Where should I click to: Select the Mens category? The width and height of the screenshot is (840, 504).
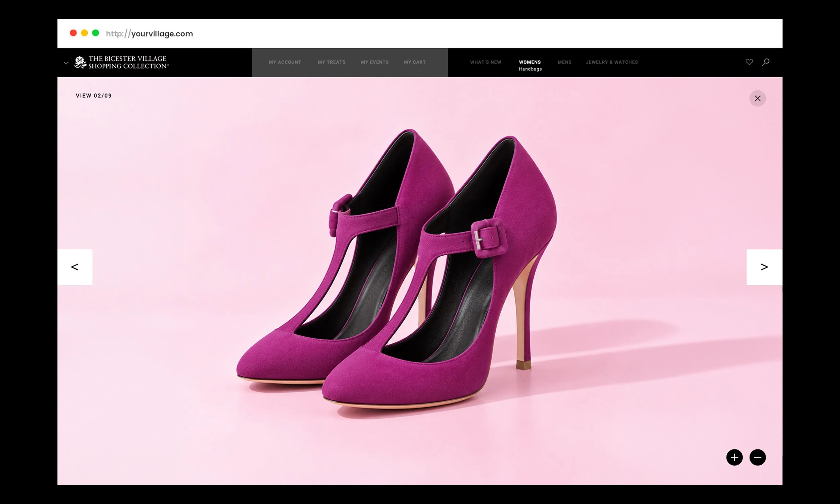[564, 62]
